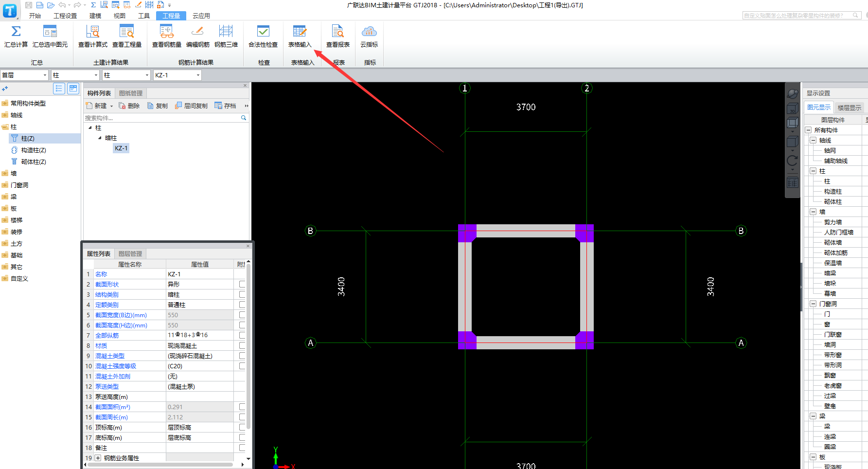Tick the 附加 checkbox for 材质
Screen dimensions: 868x469
click(x=242, y=345)
